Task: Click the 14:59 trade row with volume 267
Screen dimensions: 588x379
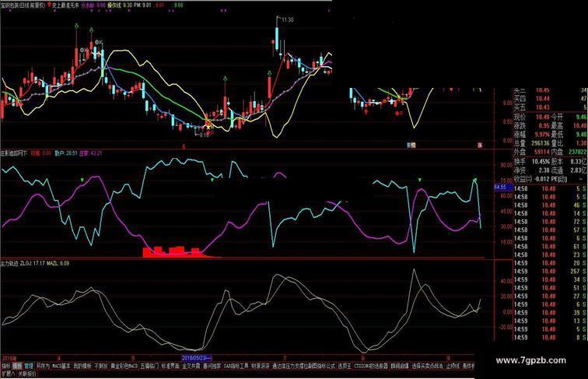Action: 550,272
